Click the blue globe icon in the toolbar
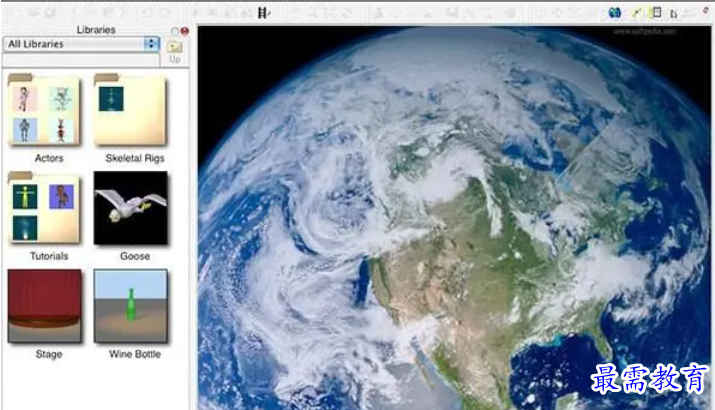The width and height of the screenshot is (715, 410). tap(614, 13)
